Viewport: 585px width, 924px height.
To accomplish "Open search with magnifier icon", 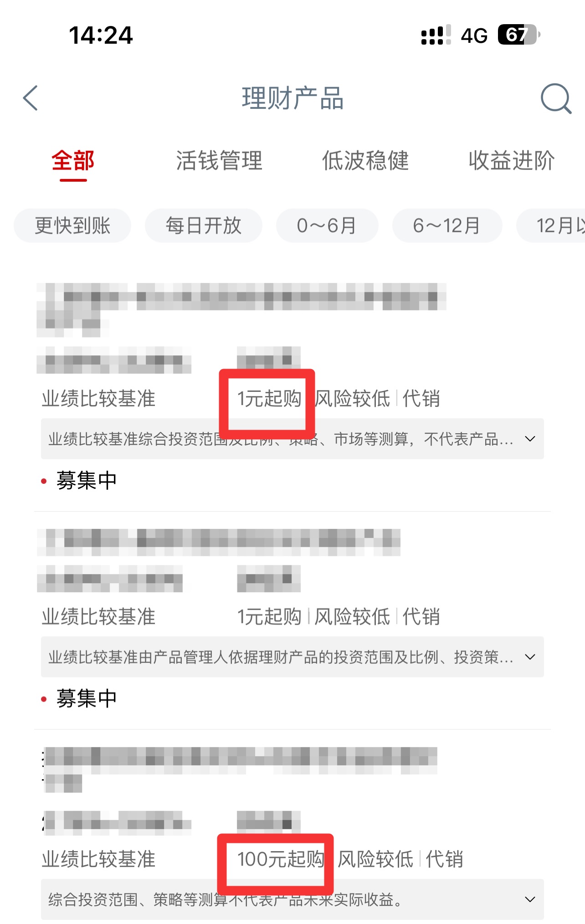I will pyautogui.click(x=556, y=98).
